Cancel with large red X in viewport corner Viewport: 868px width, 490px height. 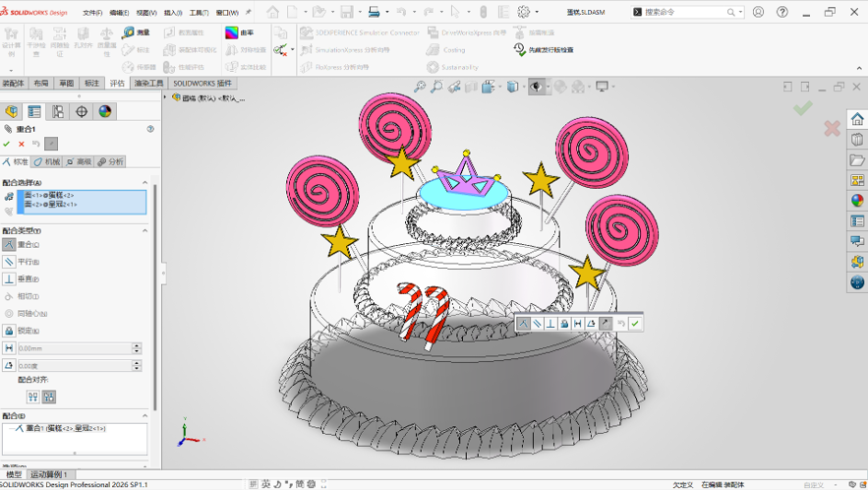832,129
